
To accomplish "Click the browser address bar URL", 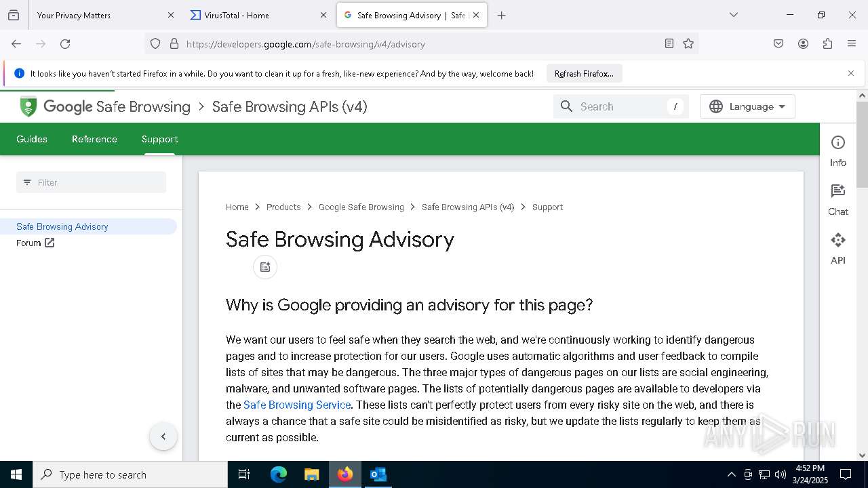I will pos(305,44).
